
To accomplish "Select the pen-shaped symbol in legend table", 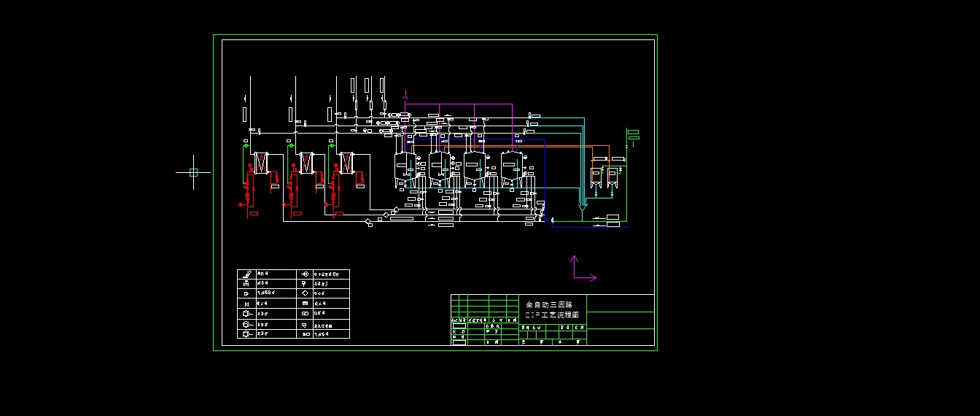I will point(246,274).
